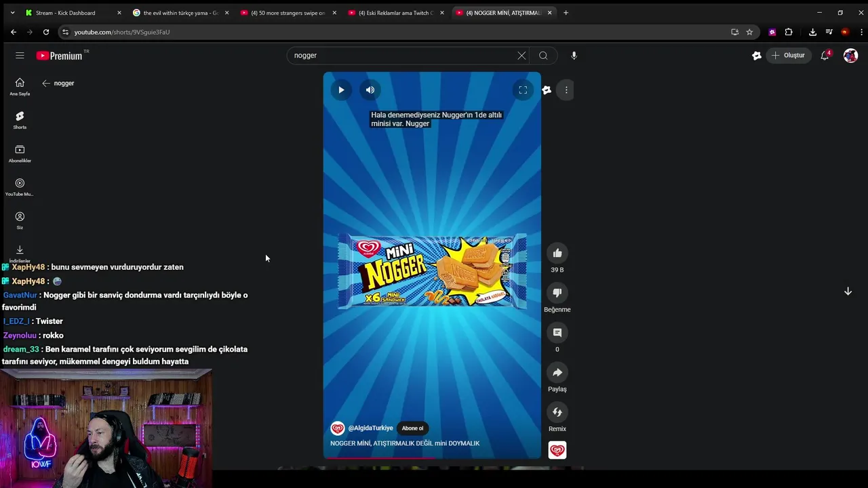Close the Kick Dashboard tab
868x488 pixels.
pyautogui.click(x=119, y=13)
